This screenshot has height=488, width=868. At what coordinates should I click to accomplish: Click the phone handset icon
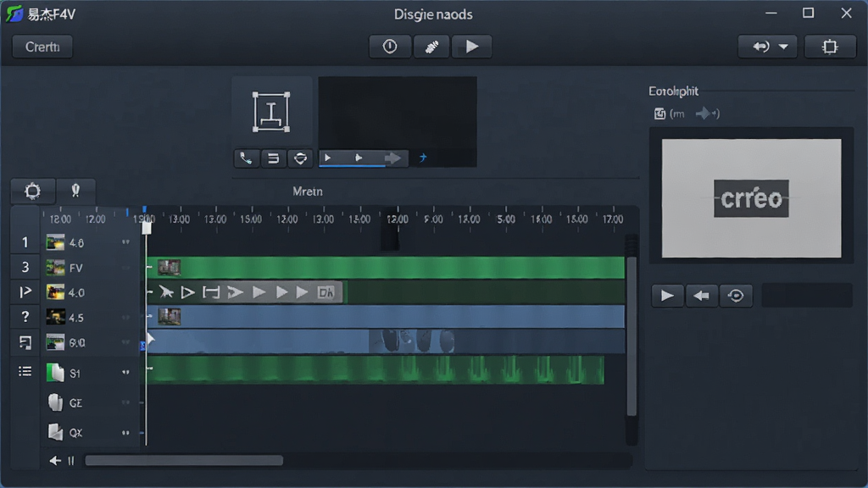[246, 158]
